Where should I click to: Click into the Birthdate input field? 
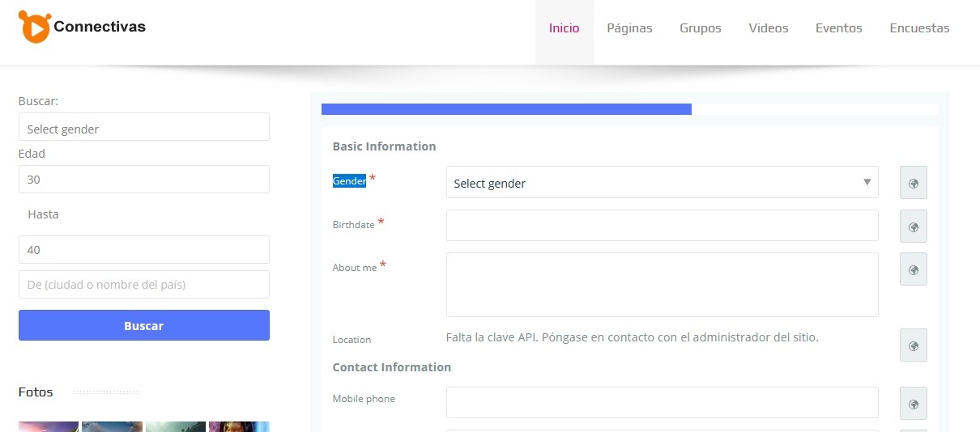662,226
